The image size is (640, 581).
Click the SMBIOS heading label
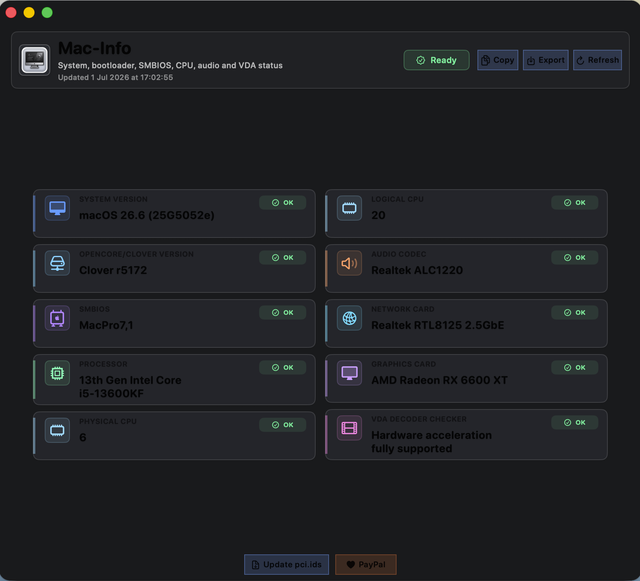tap(94, 309)
